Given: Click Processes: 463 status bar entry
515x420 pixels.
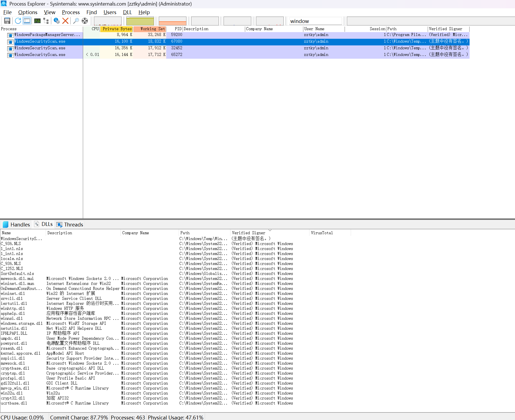Looking at the screenshot, I should pyautogui.click(x=128, y=417).
